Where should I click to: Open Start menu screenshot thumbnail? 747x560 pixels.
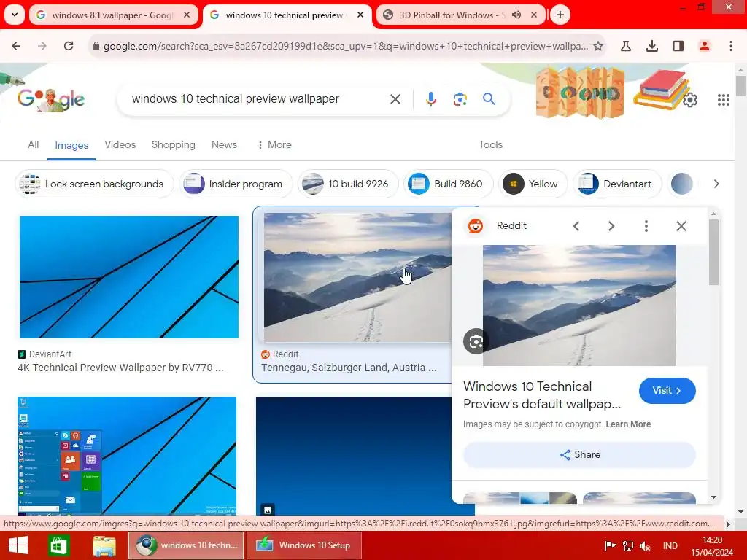(x=127, y=456)
